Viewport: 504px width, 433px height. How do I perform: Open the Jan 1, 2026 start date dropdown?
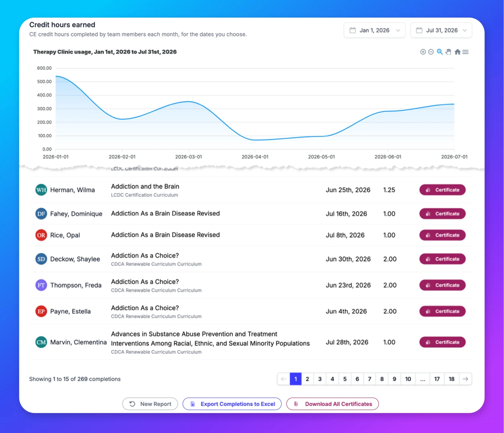(375, 30)
